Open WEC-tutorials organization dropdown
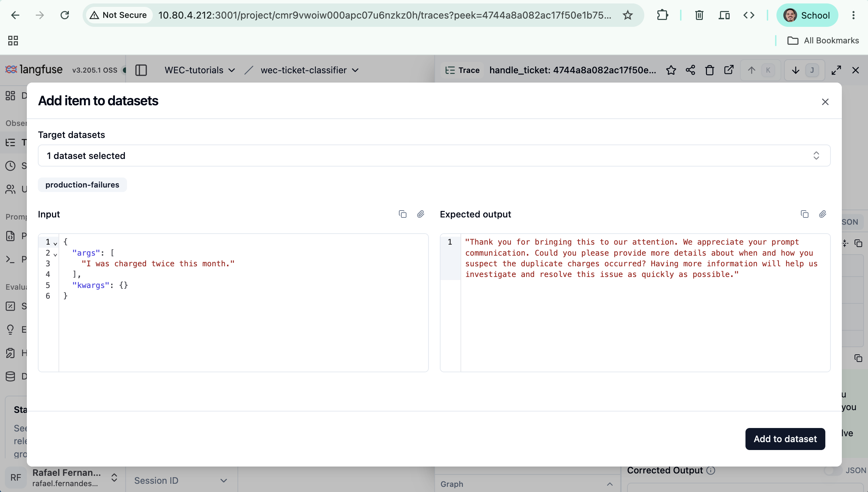The height and width of the screenshot is (492, 868). click(x=200, y=70)
